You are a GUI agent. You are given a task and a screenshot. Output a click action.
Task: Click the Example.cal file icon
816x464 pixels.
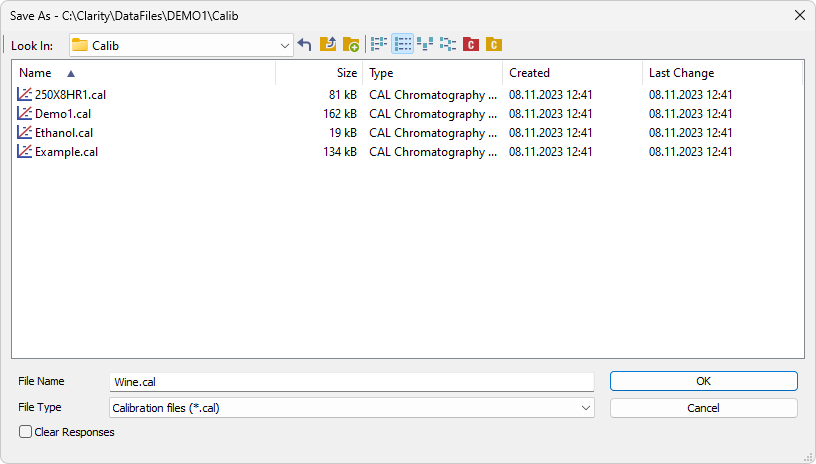point(24,151)
